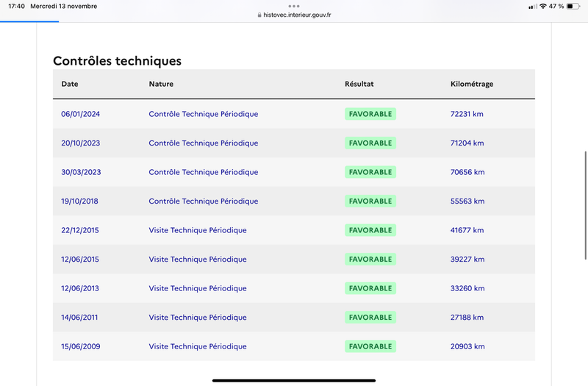
Task: Select date 30/03/2023
Action: click(81, 172)
